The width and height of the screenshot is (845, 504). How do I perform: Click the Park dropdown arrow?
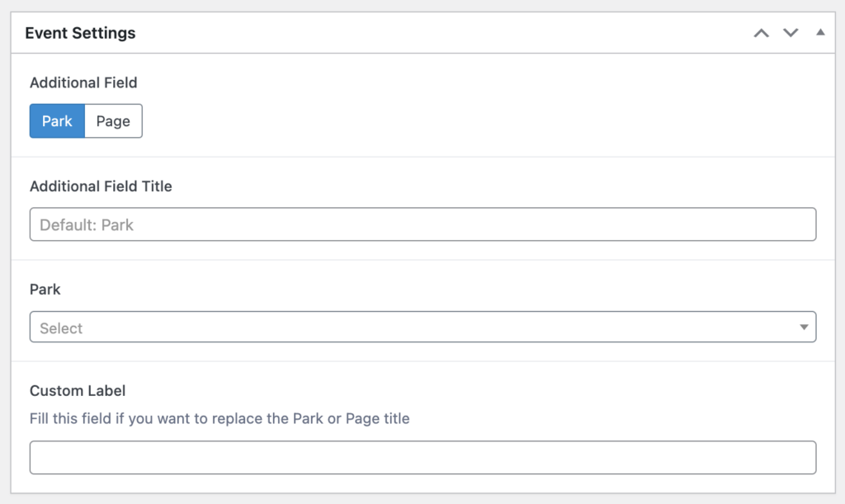[804, 327]
